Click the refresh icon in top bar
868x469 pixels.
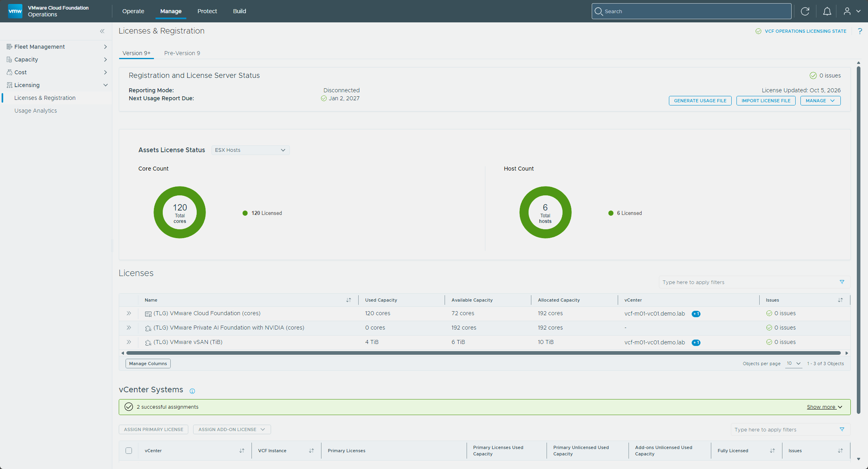pos(805,11)
